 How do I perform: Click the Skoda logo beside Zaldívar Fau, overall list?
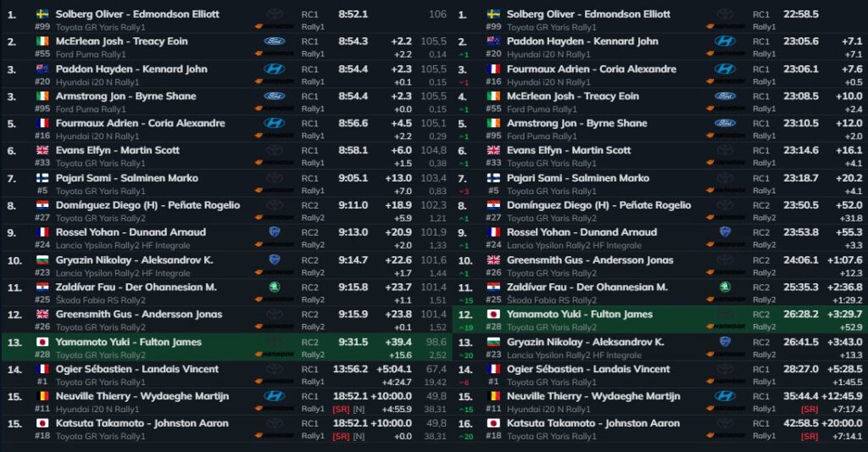point(726,287)
